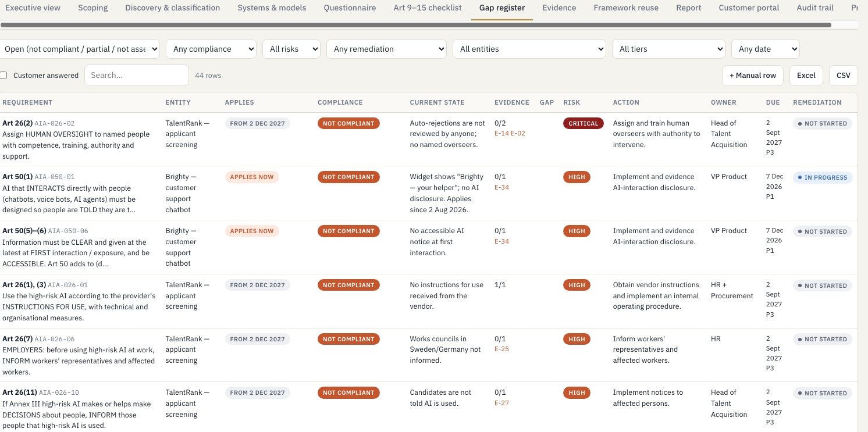868x432 pixels.
Task: Click the Risk column header
Action: (x=572, y=102)
